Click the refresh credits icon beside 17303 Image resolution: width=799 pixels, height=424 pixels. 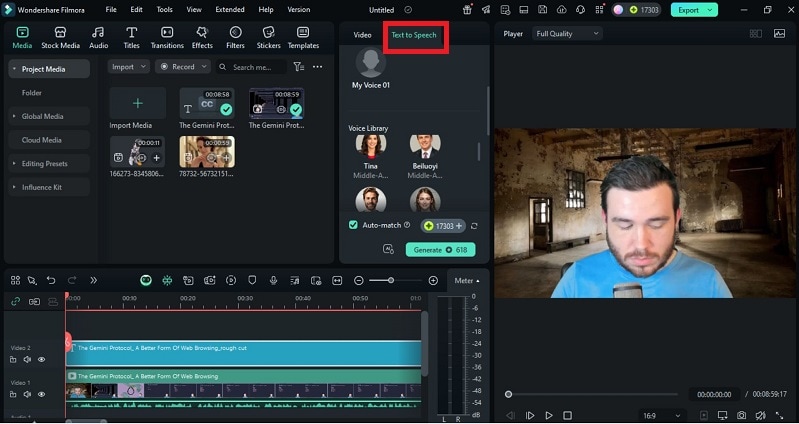[474, 226]
